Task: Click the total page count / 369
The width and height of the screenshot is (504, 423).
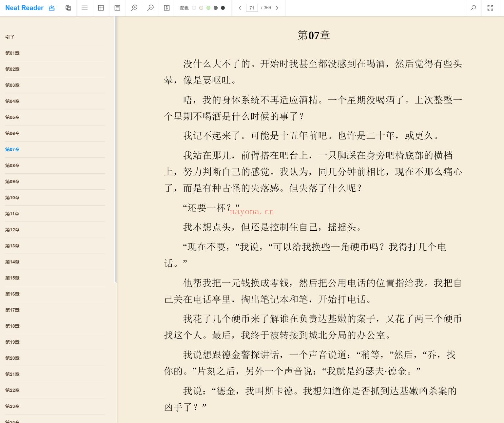Action: pyautogui.click(x=266, y=8)
